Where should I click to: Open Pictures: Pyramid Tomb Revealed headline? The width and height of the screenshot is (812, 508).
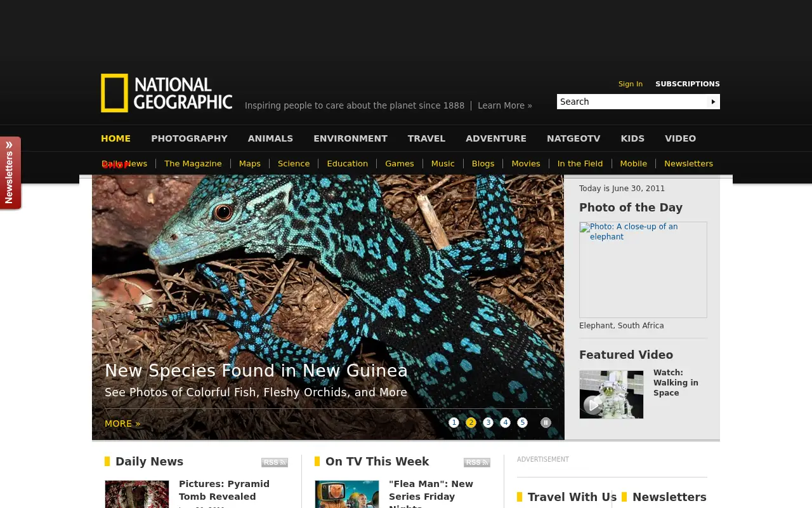click(x=224, y=490)
